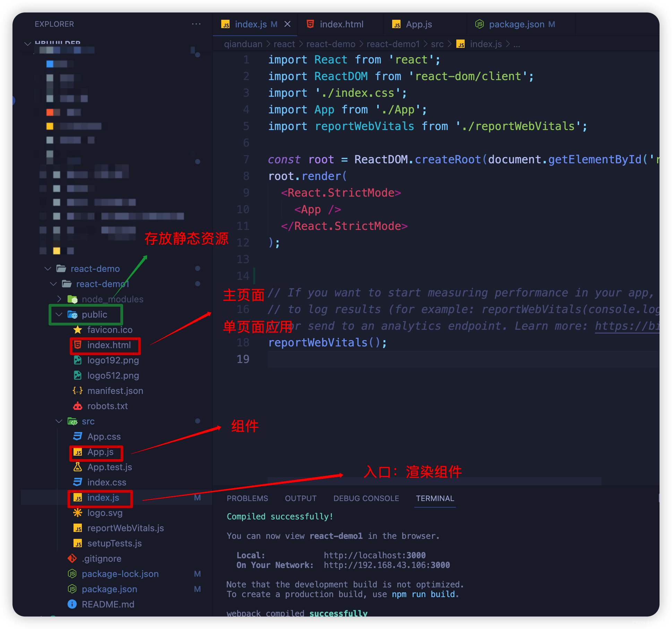Open the Explorer more actions ellipsis
Viewport: 672px width, 629px height.
point(196,24)
